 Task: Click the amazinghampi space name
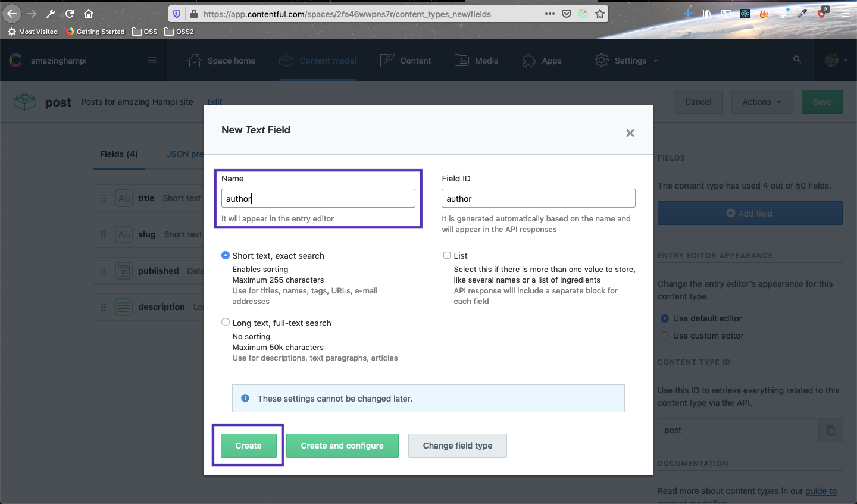pyautogui.click(x=59, y=61)
